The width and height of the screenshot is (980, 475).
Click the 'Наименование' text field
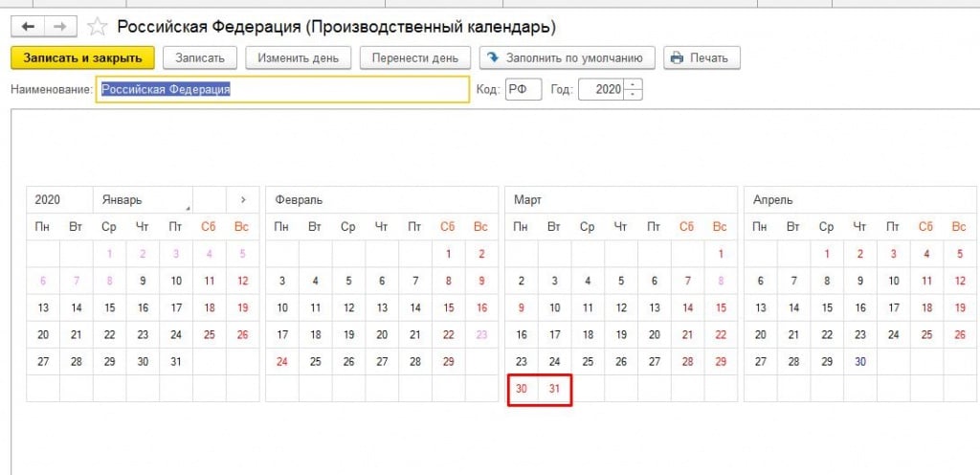pos(282,89)
